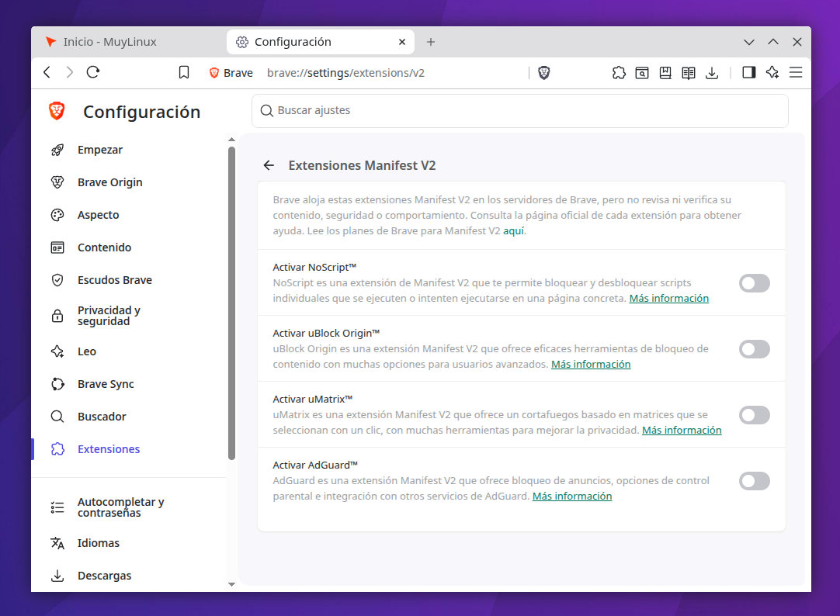Open Leo settings in sidebar
This screenshot has height=616, width=840.
[87, 351]
